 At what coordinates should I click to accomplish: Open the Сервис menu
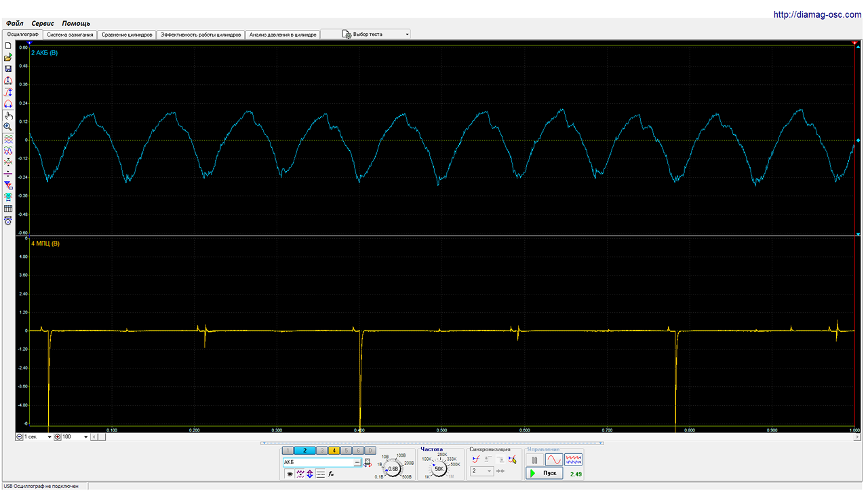pos(43,23)
